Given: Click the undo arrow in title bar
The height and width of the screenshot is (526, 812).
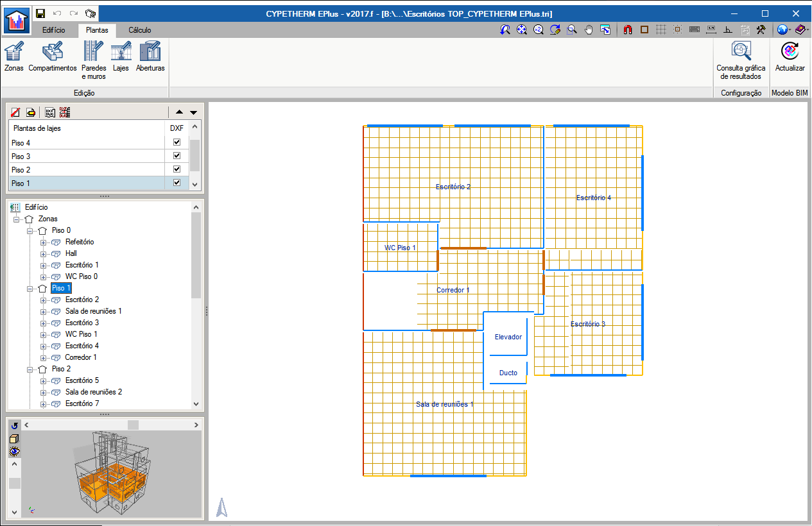Looking at the screenshot, I should 57,13.
